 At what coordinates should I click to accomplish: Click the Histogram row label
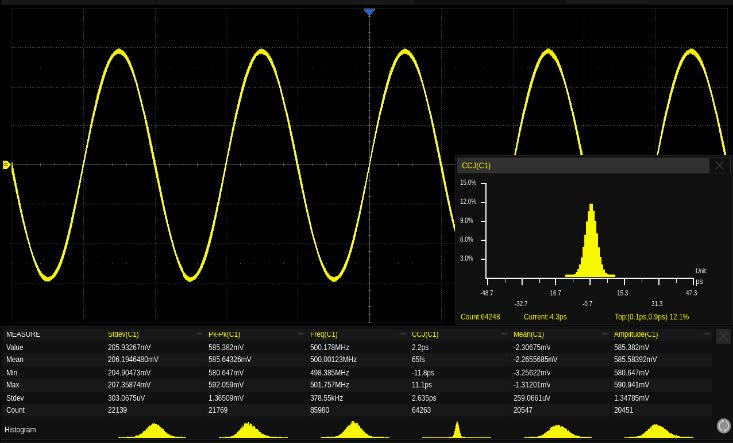20,429
